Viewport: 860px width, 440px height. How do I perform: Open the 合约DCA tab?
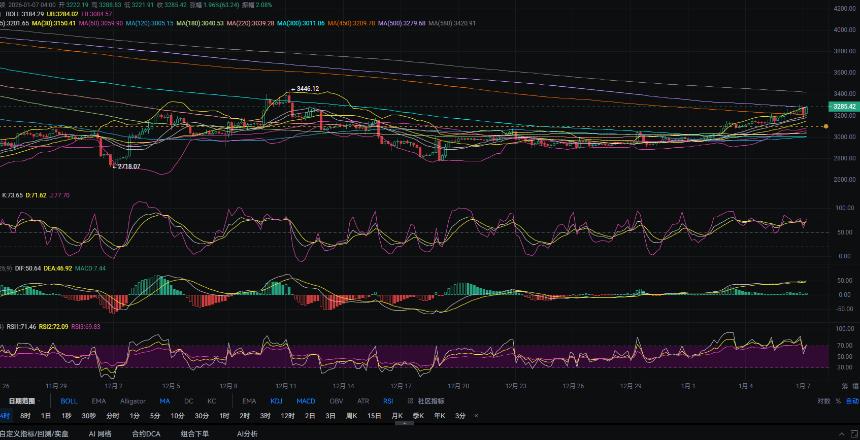(x=146, y=433)
